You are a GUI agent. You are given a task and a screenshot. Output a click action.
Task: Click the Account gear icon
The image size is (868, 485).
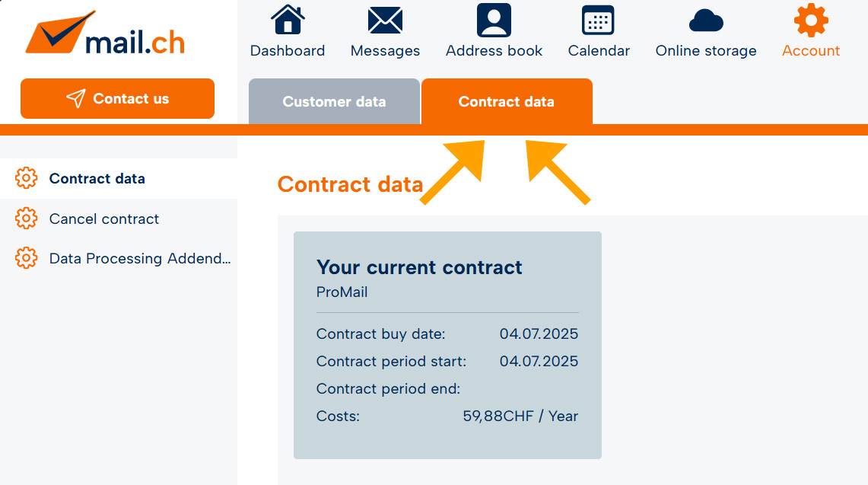click(x=811, y=20)
